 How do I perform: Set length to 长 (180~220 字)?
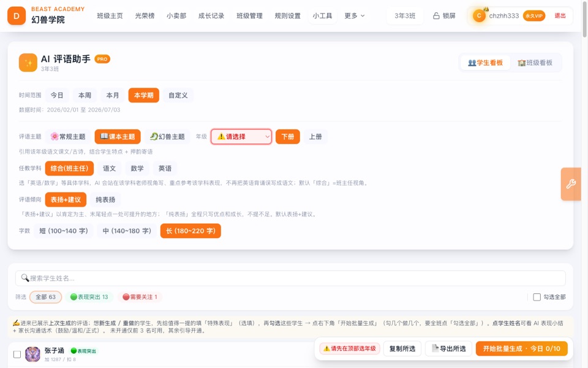(x=190, y=231)
